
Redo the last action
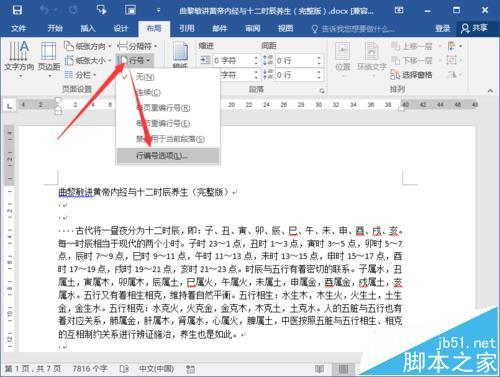pos(73,10)
